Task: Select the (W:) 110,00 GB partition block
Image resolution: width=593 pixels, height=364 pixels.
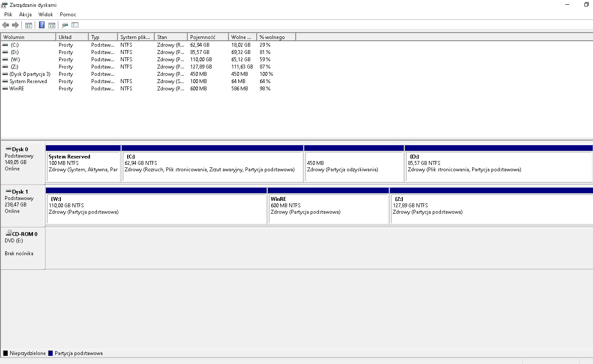Action: tap(156, 206)
